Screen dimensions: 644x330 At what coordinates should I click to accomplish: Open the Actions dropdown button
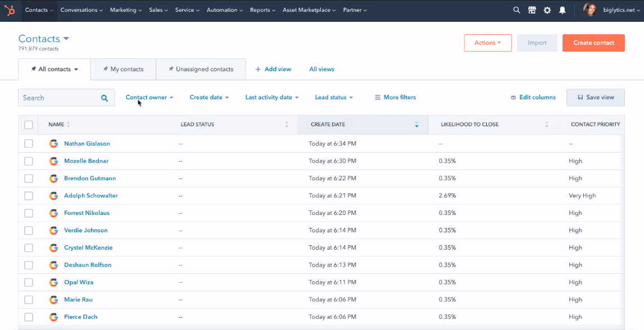pyautogui.click(x=488, y=43)
